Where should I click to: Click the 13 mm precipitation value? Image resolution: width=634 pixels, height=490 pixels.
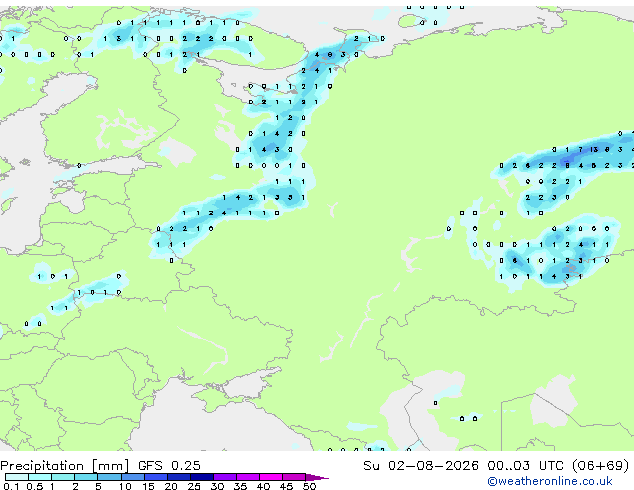tap(594, 150)
